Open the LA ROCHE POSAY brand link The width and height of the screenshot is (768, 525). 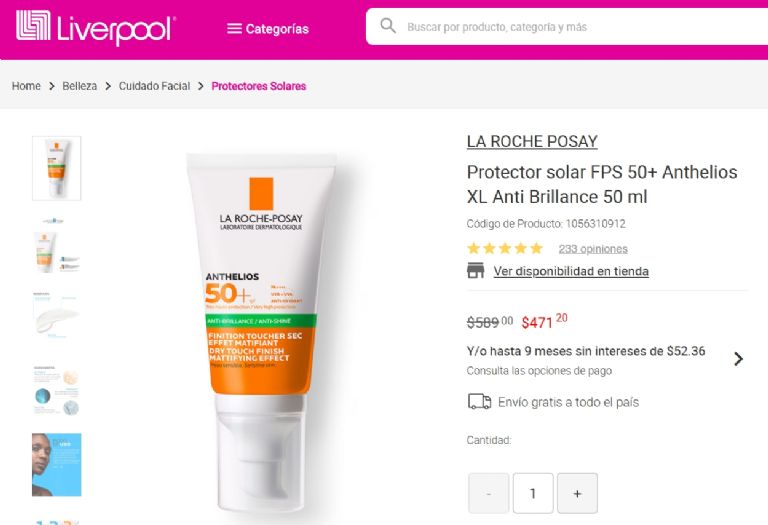tap(532, 142)
